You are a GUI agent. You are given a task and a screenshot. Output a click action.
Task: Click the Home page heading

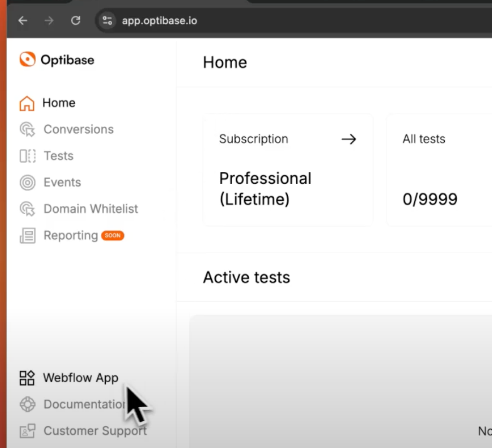tap(225, 62)
